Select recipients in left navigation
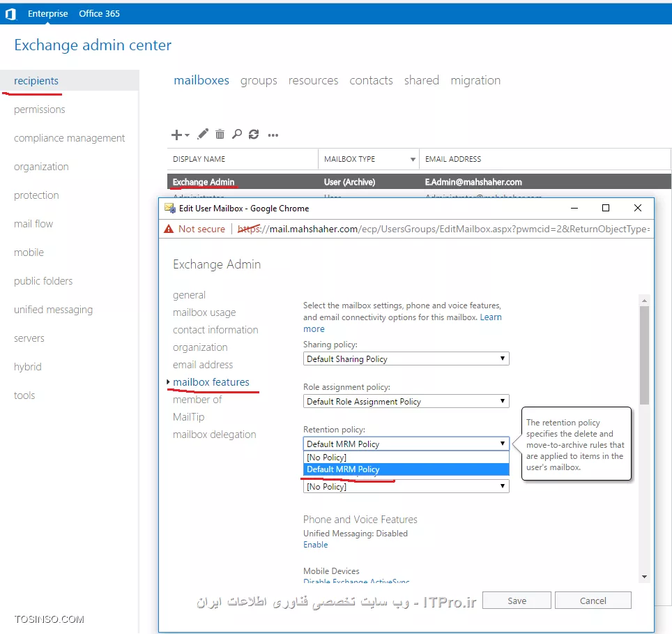672x634 pixels. (36, 81)
